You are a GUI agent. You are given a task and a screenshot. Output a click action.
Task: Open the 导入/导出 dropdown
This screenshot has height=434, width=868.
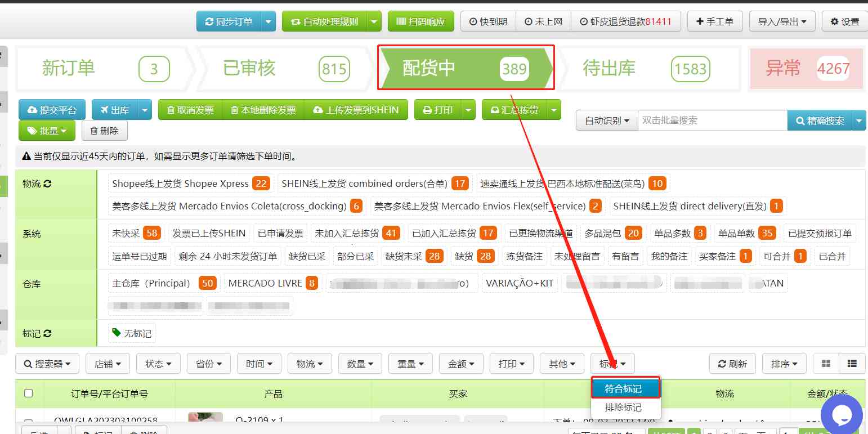[782, 21]
